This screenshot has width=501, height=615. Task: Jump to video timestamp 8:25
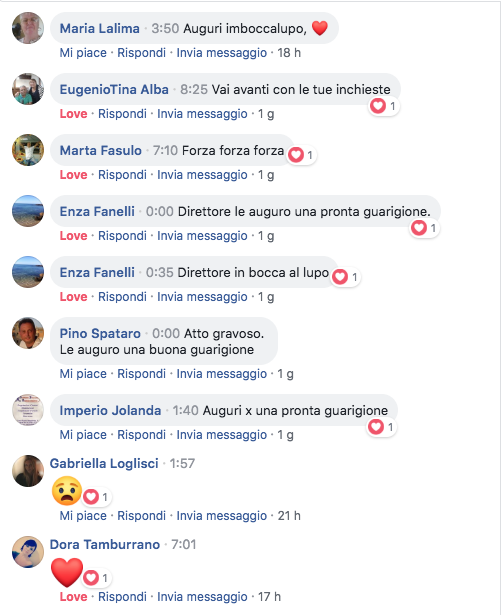tap(194, 89)
